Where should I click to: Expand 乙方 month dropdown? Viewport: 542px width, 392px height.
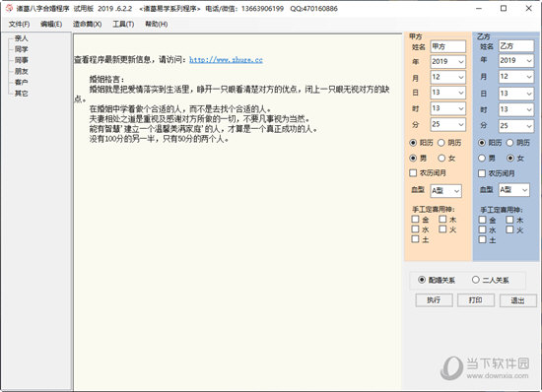(x=529, y=77)
